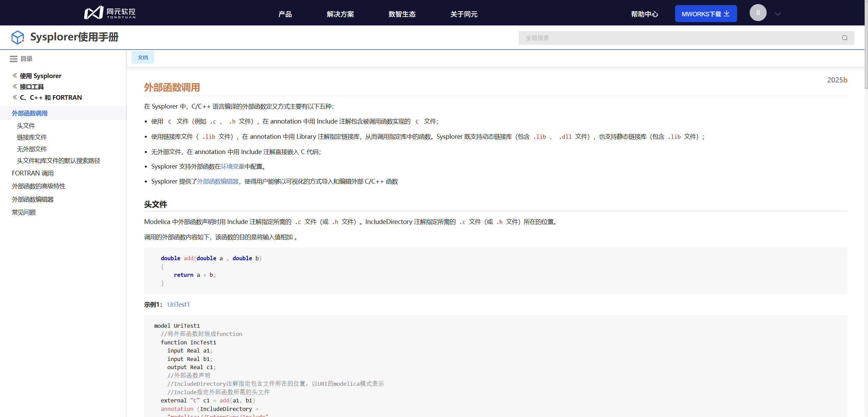
Task: Open the 解决方案 menu
Action: pyautogui.click(x=340, y=14)
